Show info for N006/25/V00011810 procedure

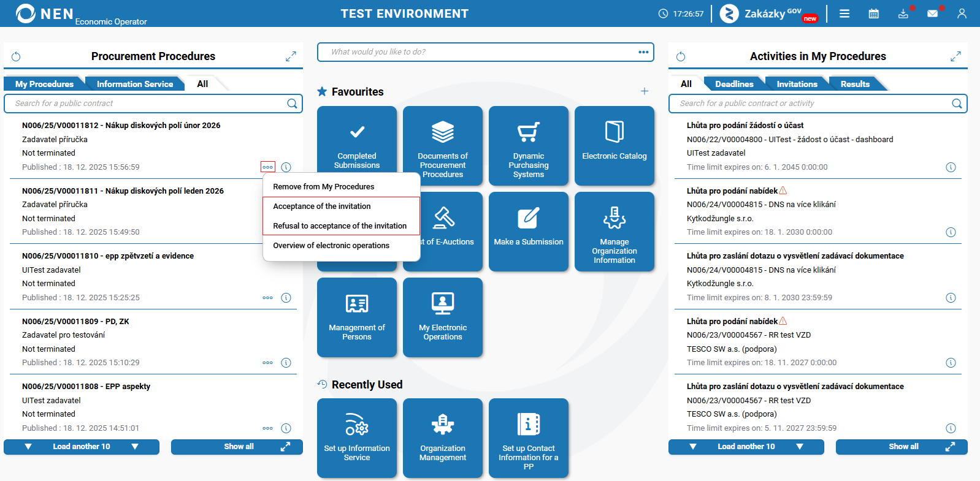point(286,298)
